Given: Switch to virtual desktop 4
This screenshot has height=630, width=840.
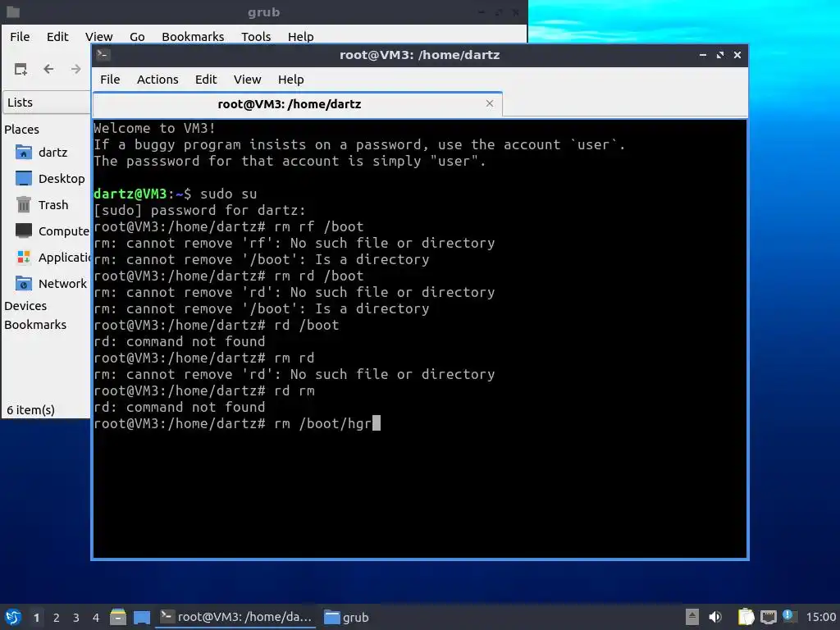Looking at the screenshot, I should [x=96, y=618].
